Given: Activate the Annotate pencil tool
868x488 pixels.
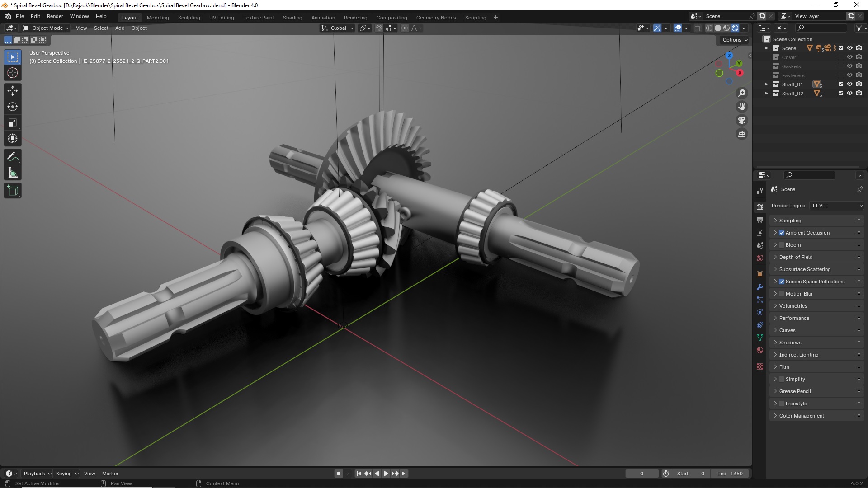Looking at the screenshot, I should coord(12,157).
